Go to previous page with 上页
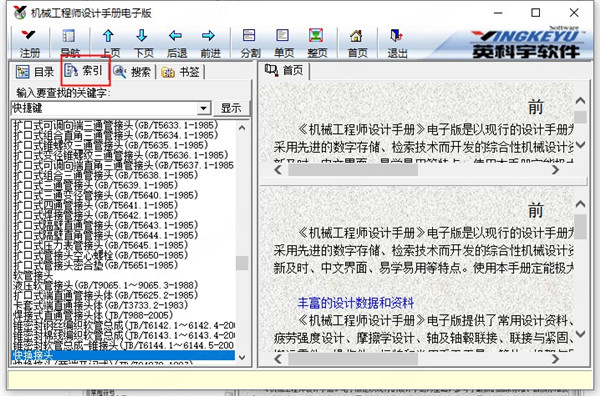Screen dimensions: 600x396 tap(109, 43)
